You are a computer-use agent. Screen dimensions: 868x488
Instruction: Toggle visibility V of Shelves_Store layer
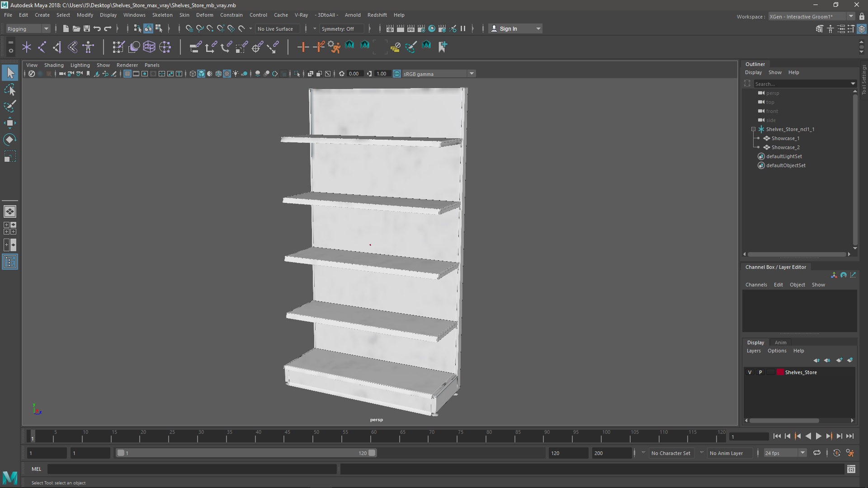(x=750, y=372)
